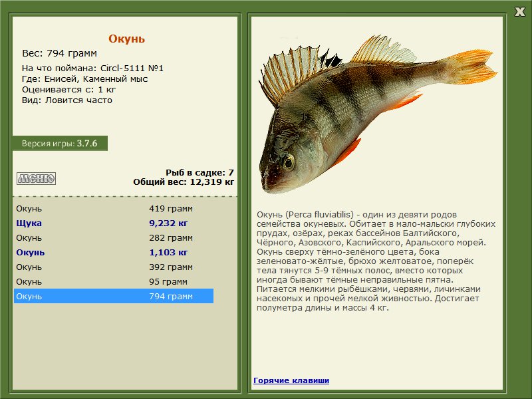This screenshot has width=532, height=399.
Task: Click the На что поймана: Circl-5111 line
Action: click(x=92, y=68)
